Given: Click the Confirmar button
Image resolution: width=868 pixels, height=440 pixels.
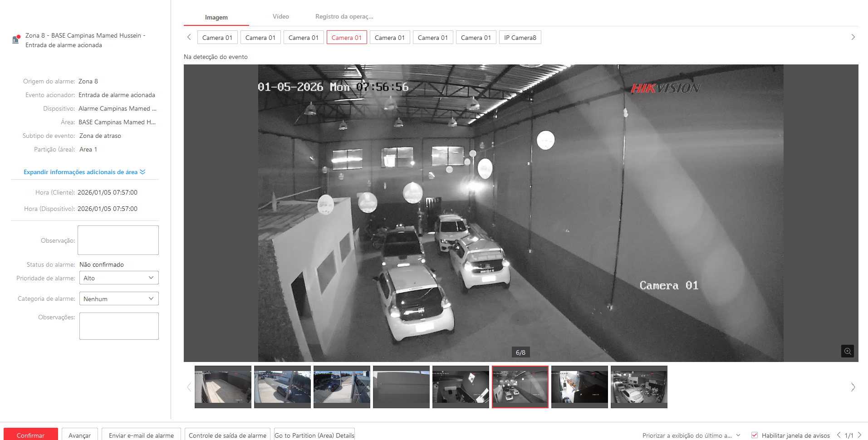Looking at the screenshot, I should [x=30, y=435].
